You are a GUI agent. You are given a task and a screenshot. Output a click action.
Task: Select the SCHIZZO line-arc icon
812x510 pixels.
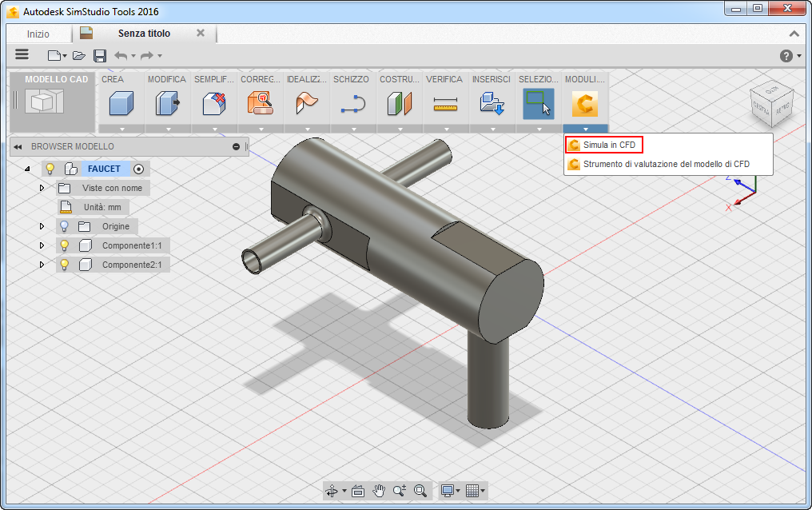[353, 104]
